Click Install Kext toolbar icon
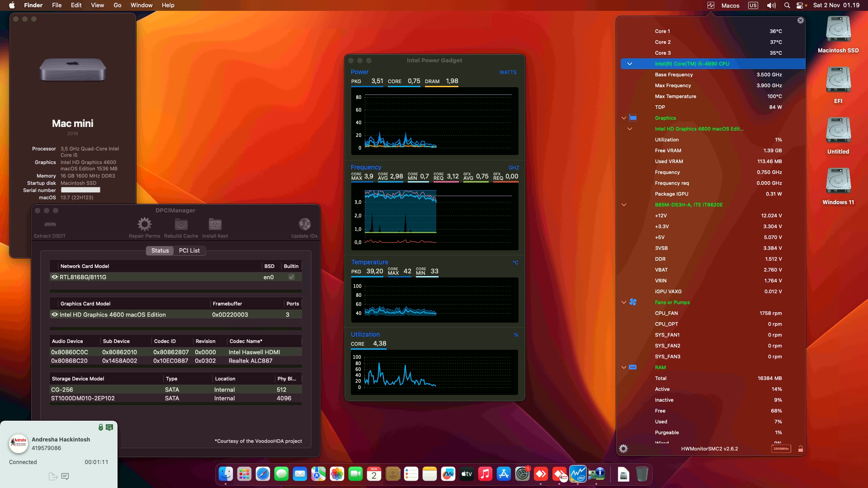Viewport: 868px width, 488px height. point(215,224)
